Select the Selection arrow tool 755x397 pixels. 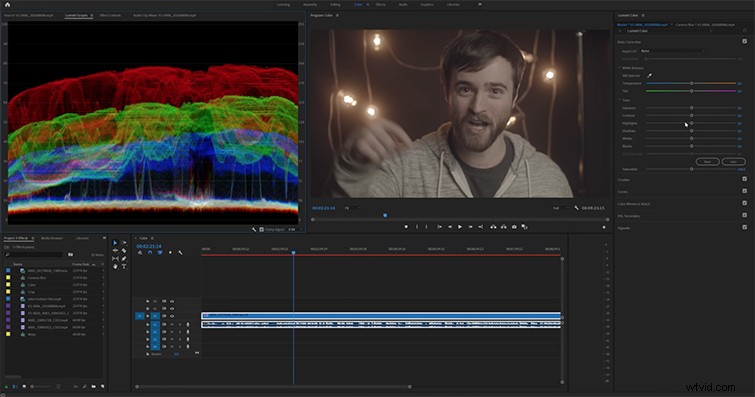point(115,243)
